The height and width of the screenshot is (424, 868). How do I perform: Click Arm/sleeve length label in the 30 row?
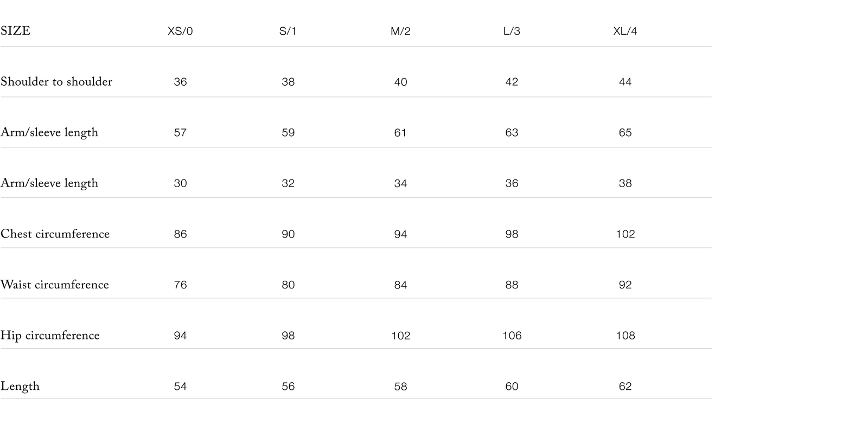tap(49, 183)
